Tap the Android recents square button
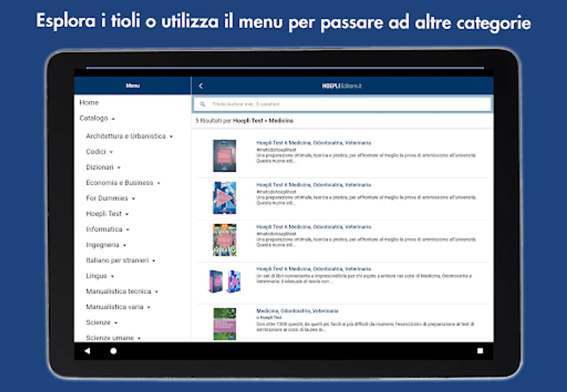This screenshot has height=392, width=567. tap(480, 351)
